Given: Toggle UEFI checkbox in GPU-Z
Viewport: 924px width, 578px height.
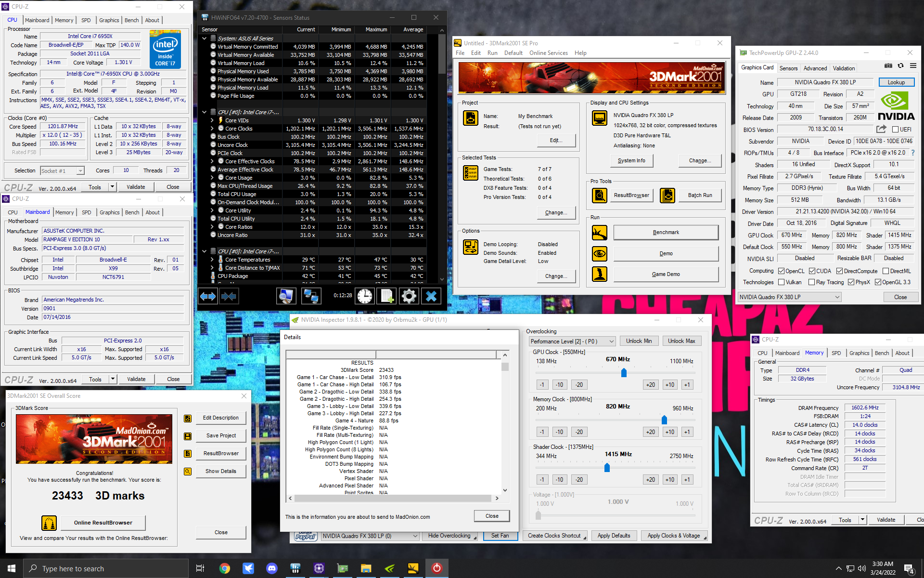Looking at the screenshot, I should 896,130.
